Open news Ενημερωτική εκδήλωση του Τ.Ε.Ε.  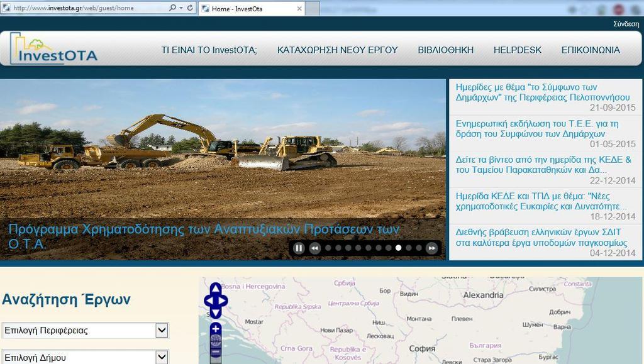point(537,129)
